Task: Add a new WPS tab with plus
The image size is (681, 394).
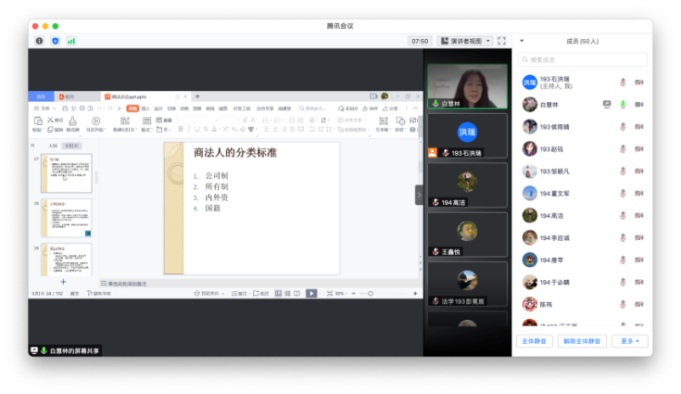Action: pos(197,96)
